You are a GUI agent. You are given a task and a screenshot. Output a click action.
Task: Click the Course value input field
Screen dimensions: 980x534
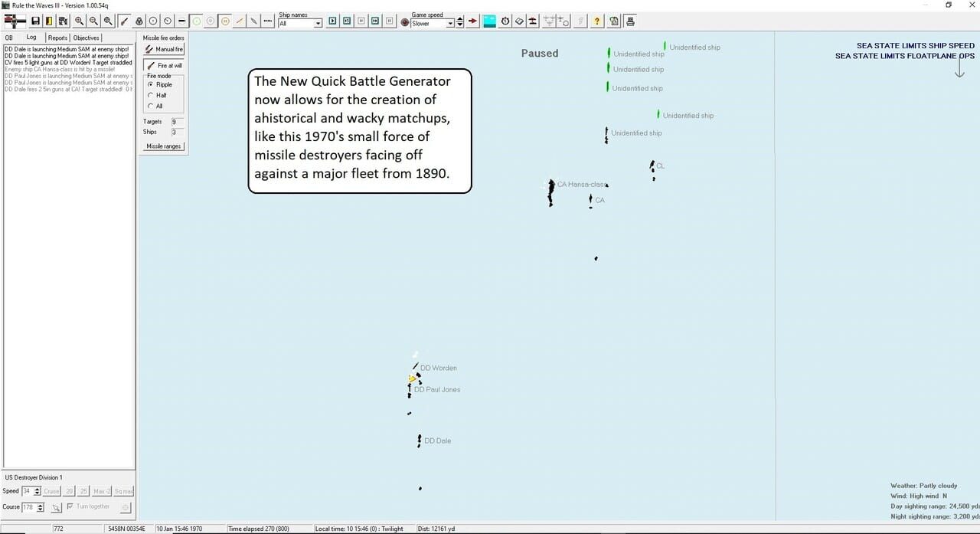pos(28,506)
